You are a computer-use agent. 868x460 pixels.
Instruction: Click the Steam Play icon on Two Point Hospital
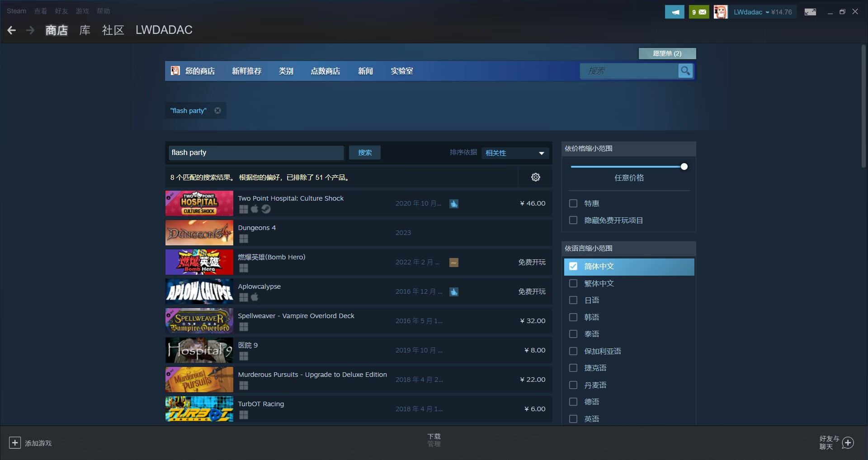pyautogui.click(x=266, y=209)
